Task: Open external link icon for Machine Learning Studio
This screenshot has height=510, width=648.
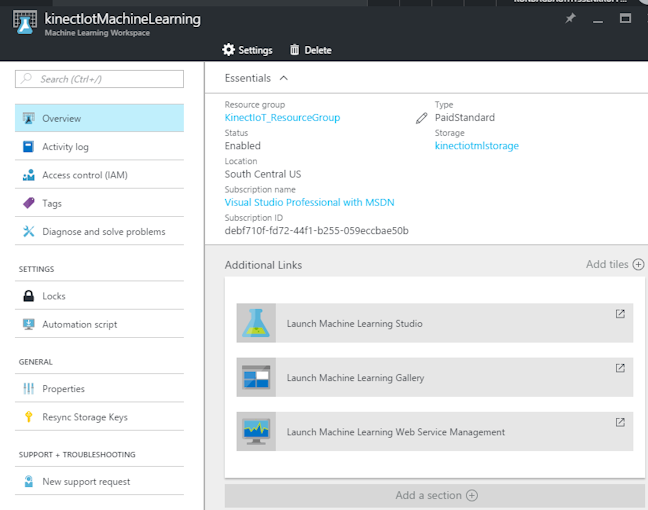Action: (620, 314)
